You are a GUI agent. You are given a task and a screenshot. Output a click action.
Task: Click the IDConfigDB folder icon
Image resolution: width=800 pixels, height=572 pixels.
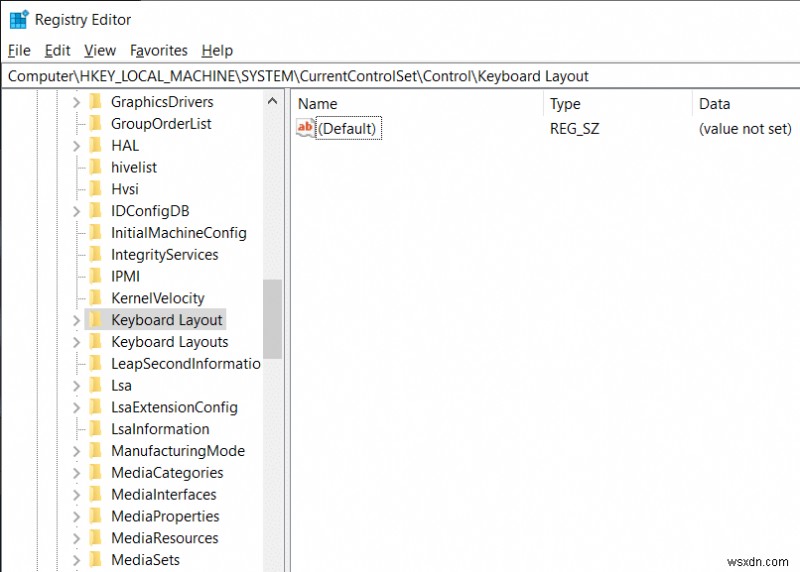[95, 211]
